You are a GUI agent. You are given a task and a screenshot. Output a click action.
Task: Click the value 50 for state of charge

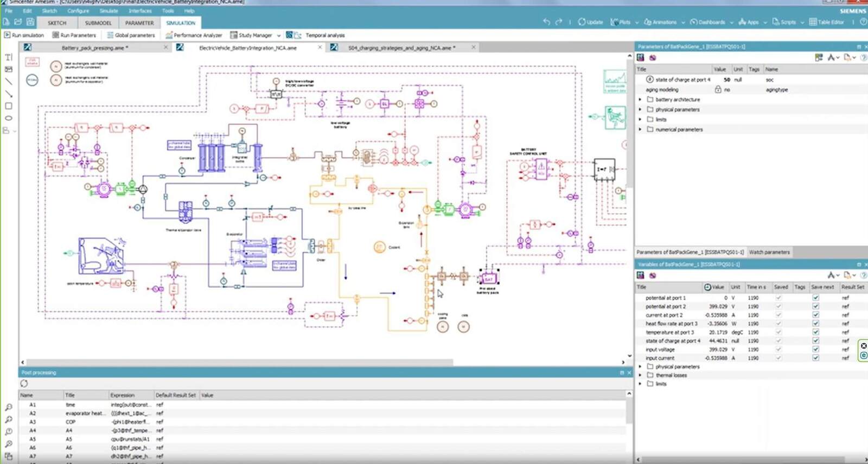tap(726, 80)
